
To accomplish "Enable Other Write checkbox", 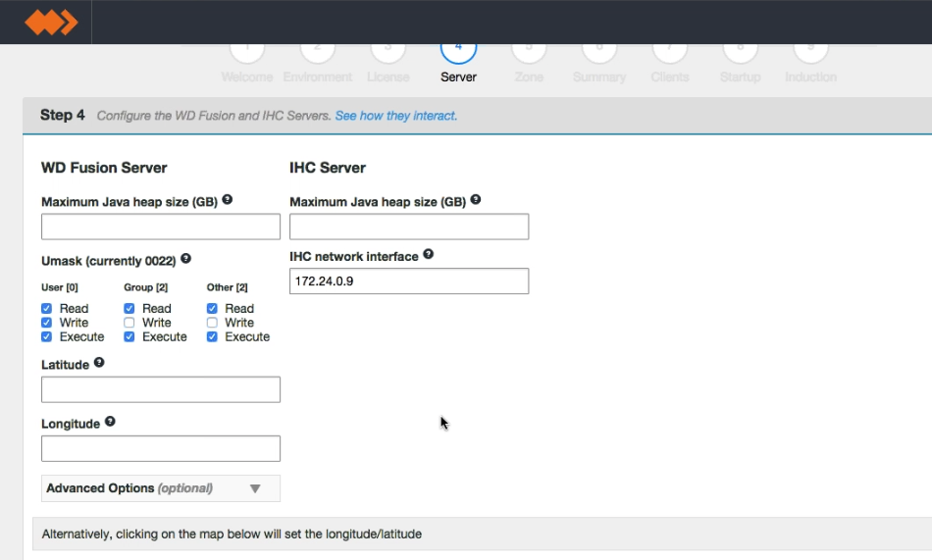I will tap(212, 323).
